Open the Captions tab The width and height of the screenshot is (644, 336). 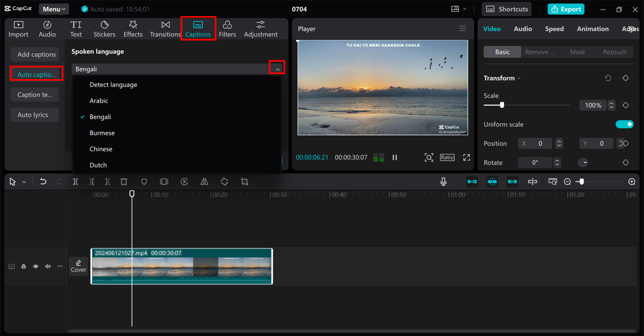point(198,29)
